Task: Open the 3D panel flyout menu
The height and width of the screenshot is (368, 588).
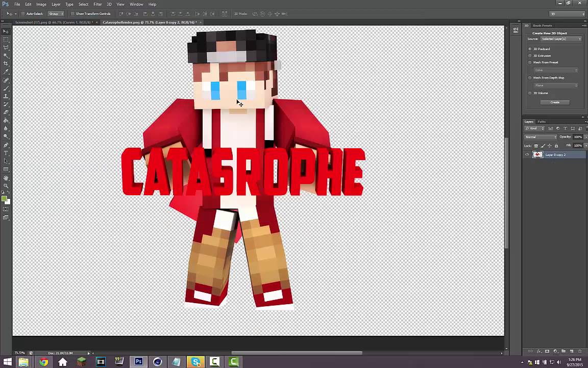Action: pos(585,26)
